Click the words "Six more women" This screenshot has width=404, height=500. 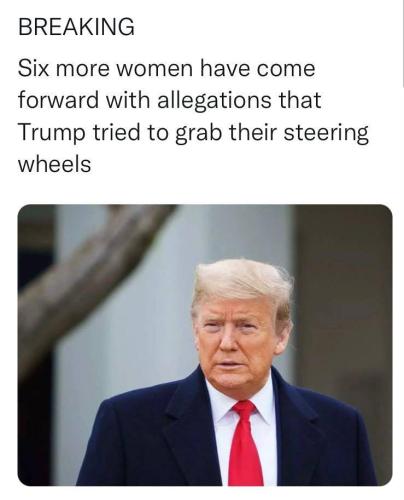(105, 68)
